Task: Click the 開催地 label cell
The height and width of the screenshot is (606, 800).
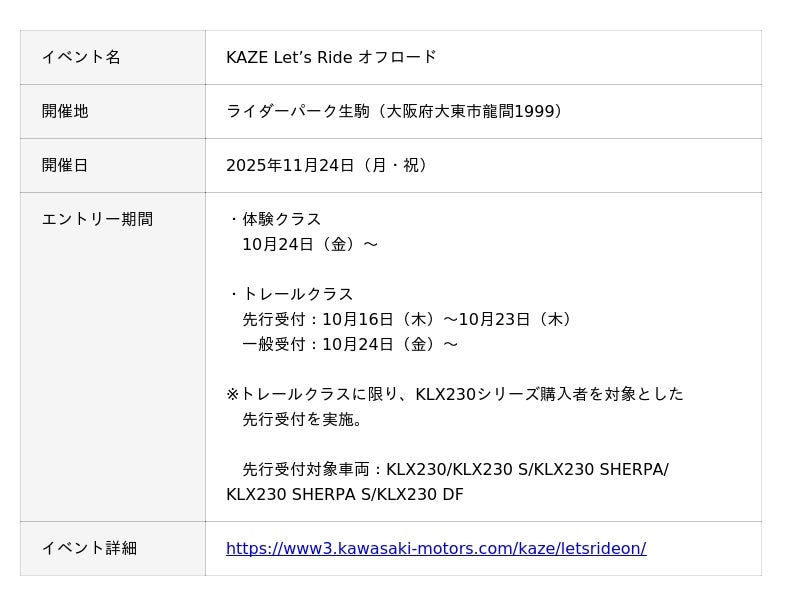Action: (x=65, y=111)
